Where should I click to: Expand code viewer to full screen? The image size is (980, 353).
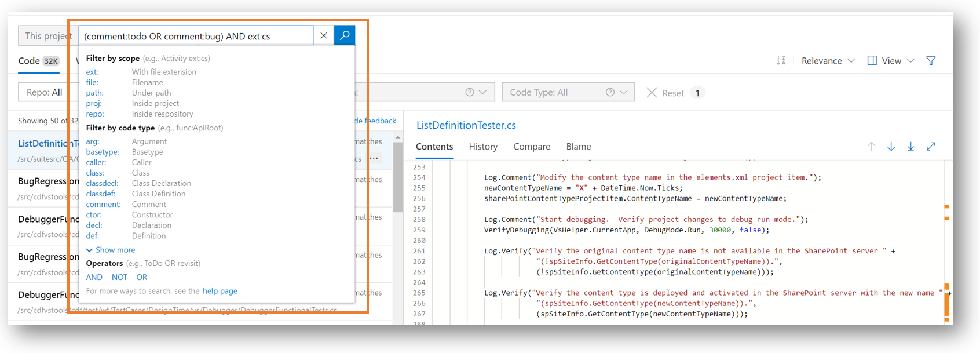coord(931,147)
